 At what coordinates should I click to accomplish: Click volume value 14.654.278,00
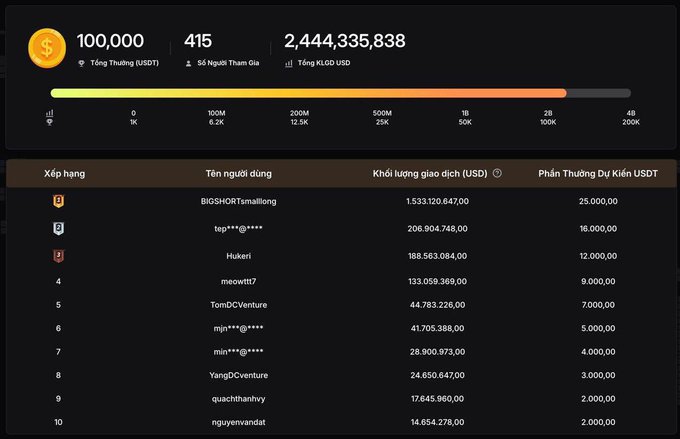click(x=438, y=422)
